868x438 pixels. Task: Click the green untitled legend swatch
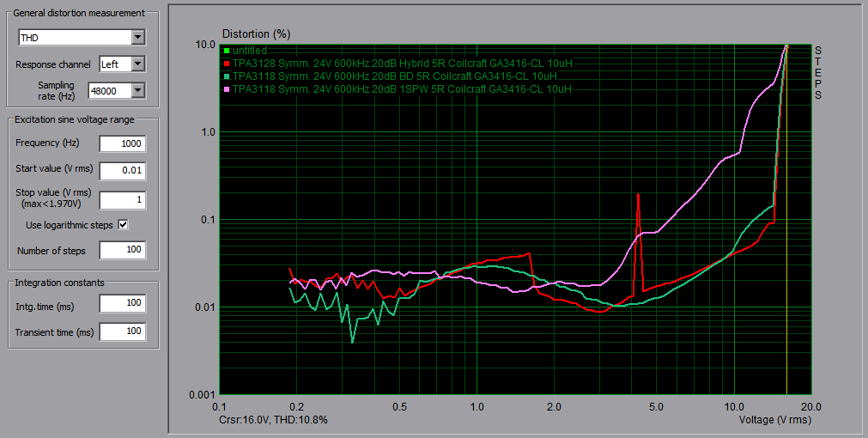[227, 52]
